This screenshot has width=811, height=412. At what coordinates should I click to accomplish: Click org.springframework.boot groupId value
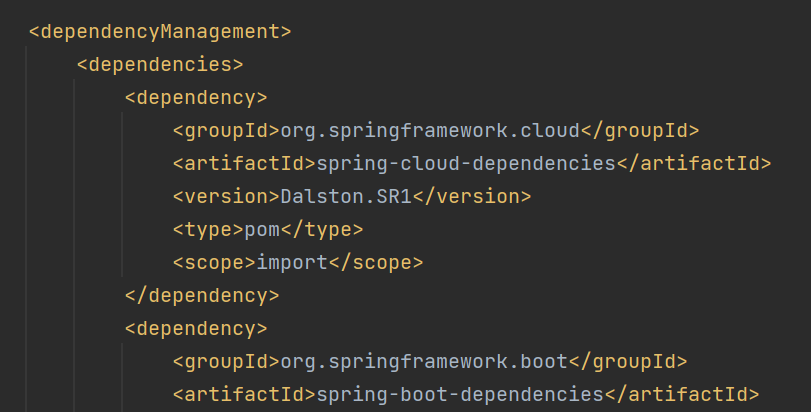424,362
